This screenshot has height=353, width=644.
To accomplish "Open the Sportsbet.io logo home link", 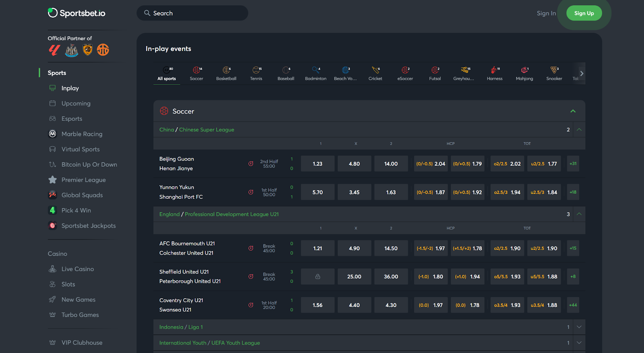I will 76,13.
